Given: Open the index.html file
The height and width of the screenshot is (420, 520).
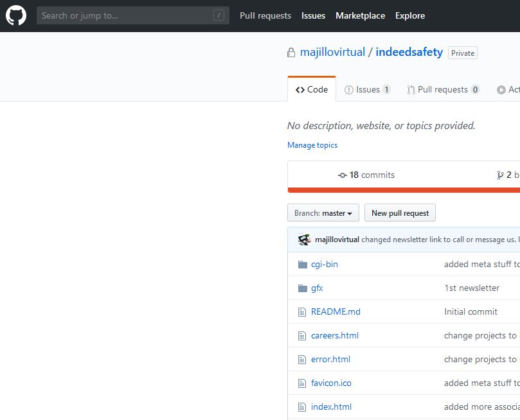Looking at the screenshot, I should (331, 407).
